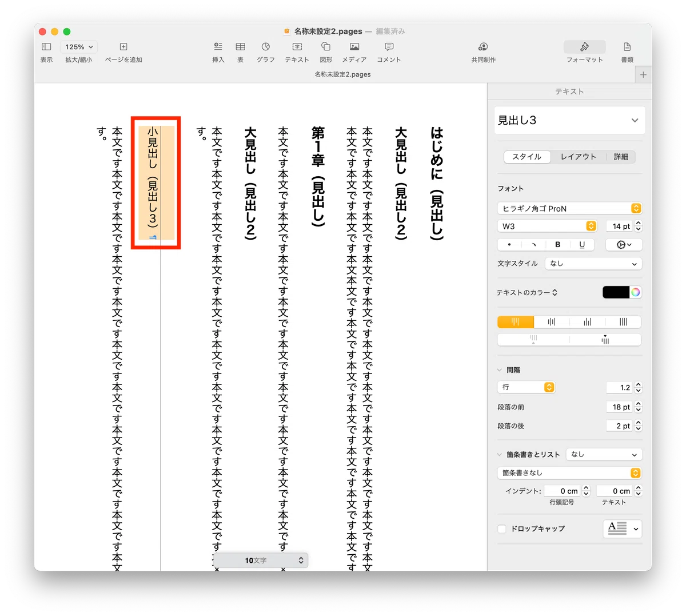Click the はじめに（見出し） heading text
The width and height of the screenshot is (686, 616).
coord(437,183)
